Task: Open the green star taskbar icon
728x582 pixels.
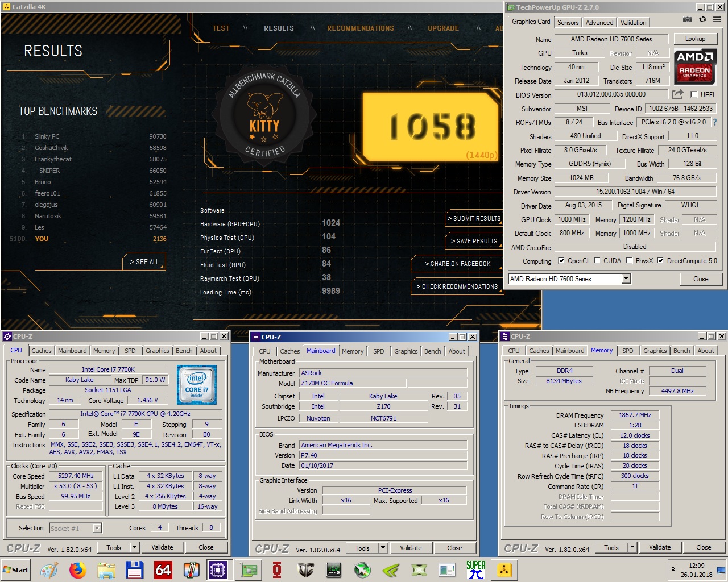Action: (x=362, y=570)
